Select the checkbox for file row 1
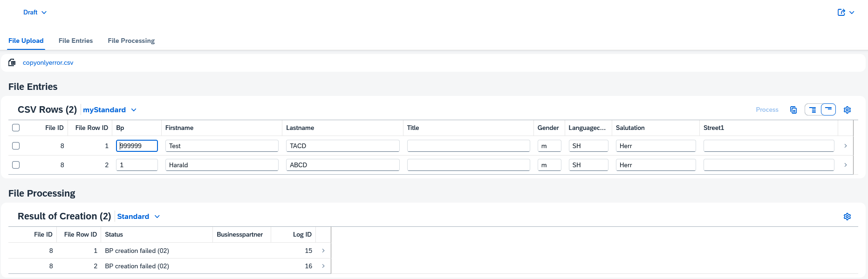868x279 pixels. [x=16, y=146]
